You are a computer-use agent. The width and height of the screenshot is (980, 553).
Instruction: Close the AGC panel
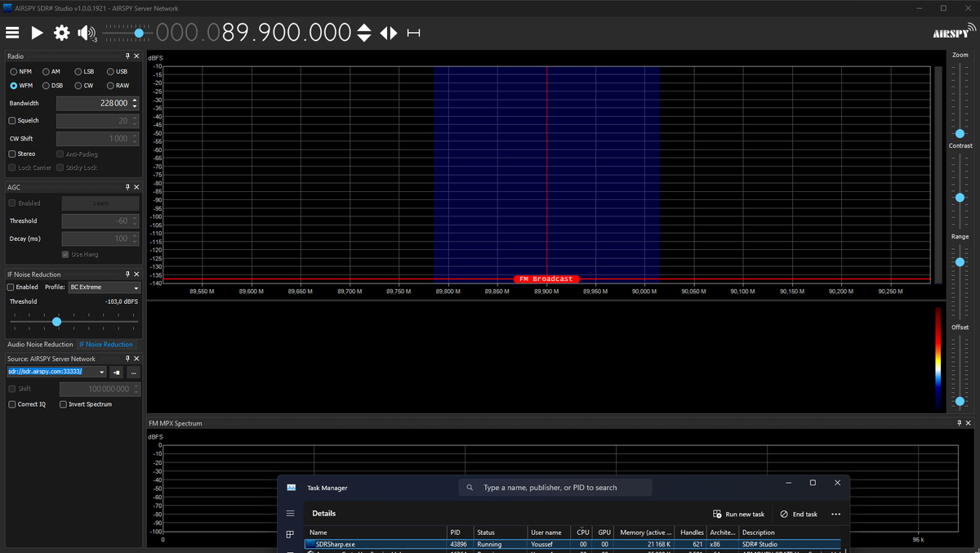pyautogui.click(x=136, y=187)
